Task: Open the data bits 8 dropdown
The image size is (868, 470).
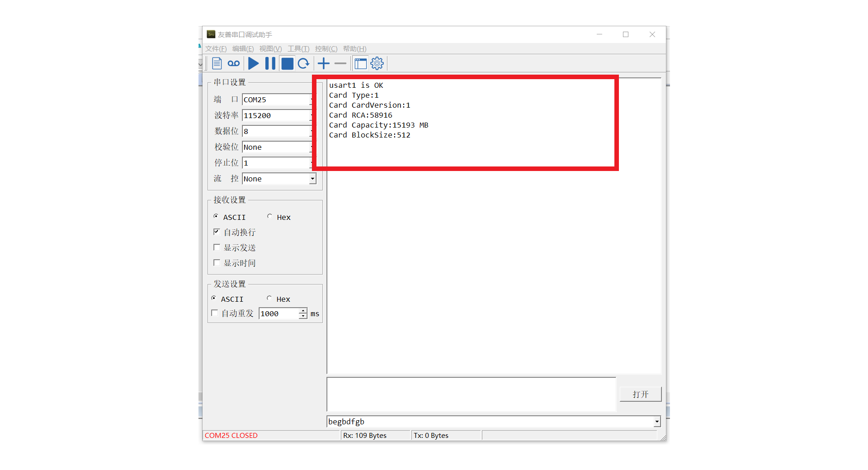Action: pyautogui.click(x=278, y=131)
